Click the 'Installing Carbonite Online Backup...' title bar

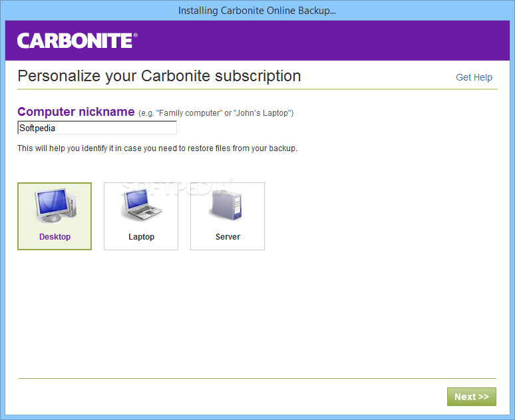pyautogui.click(x=257, y=11)
